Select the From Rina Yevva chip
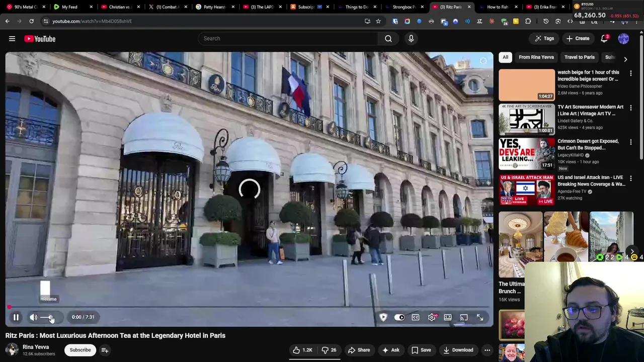Screen dimensions: 644x362 [536, 57]
